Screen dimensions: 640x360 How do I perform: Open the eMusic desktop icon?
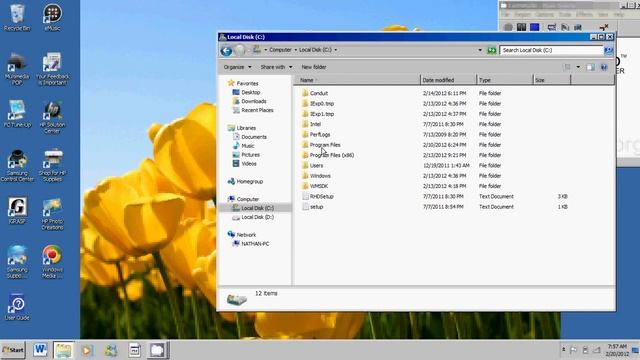(52, 18)
